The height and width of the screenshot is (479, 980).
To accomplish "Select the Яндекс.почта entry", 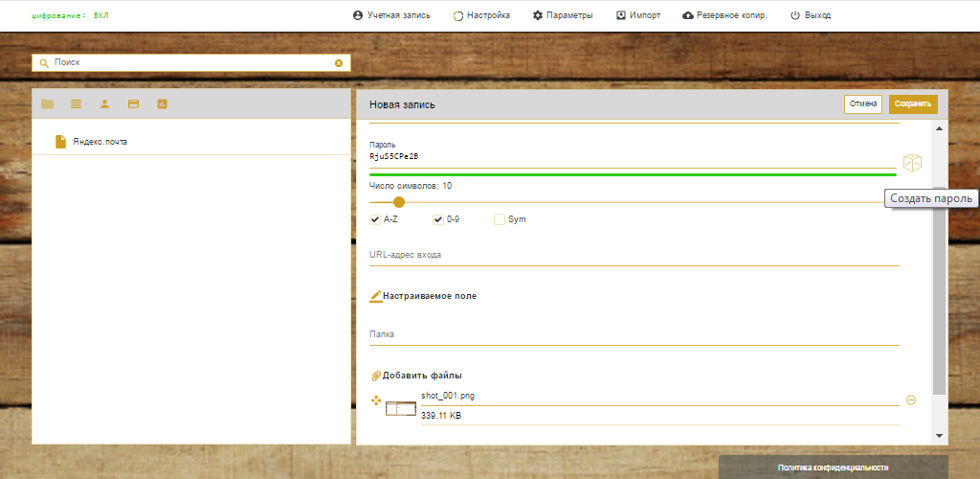I will (x=191, y=142).
